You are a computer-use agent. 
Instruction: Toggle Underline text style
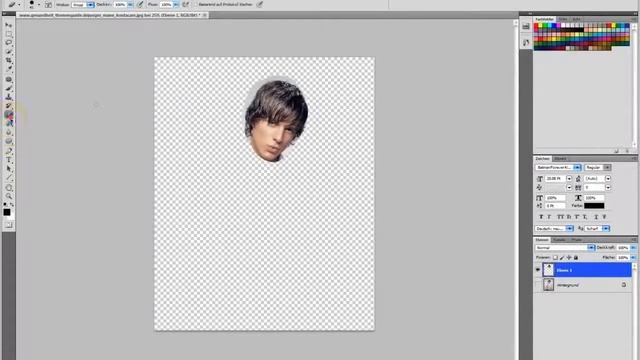(x=596, y=217)
